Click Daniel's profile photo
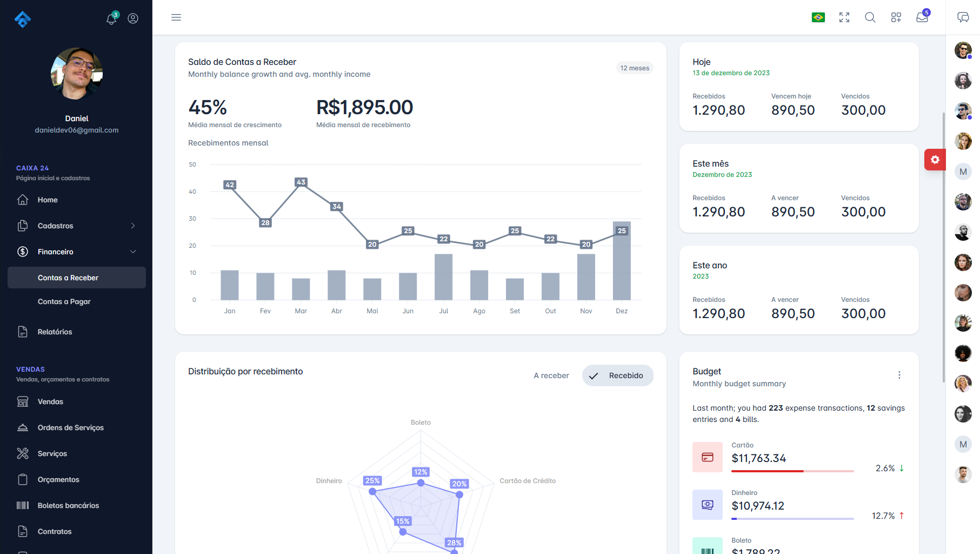The height and width of the screenshot is (554, 980). (x=77, y=74)
